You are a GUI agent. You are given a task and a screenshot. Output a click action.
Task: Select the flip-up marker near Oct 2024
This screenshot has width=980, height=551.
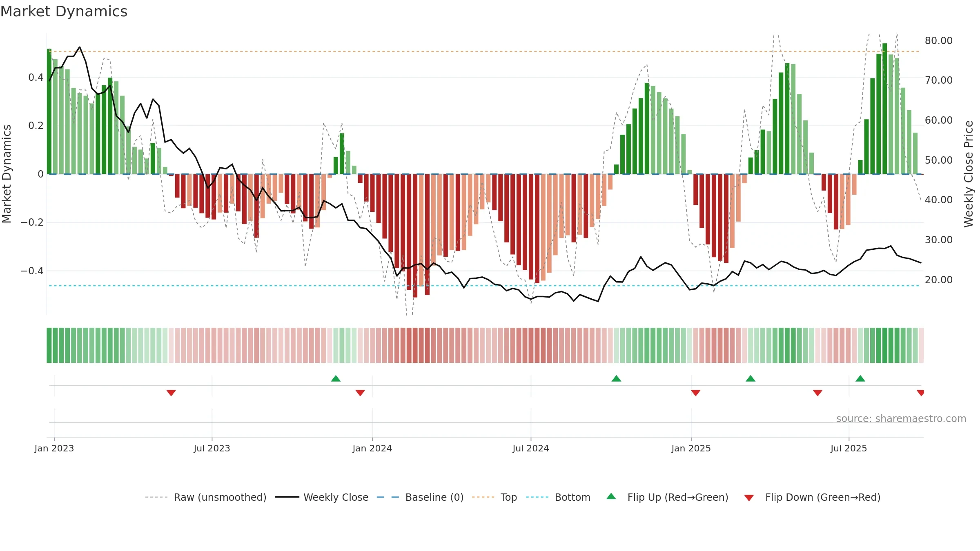616,378
